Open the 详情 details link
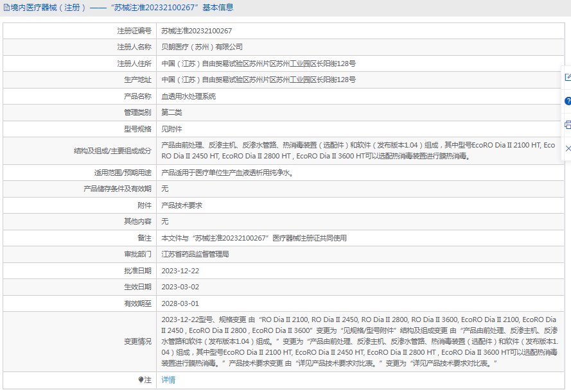 [x=168, y=380]
